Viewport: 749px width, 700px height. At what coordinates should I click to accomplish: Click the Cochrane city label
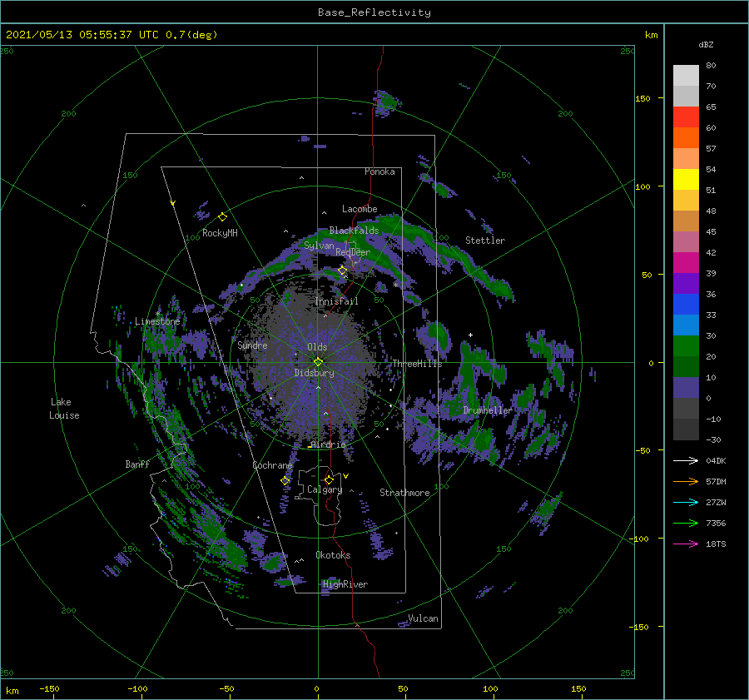click(x=272, y=465)
